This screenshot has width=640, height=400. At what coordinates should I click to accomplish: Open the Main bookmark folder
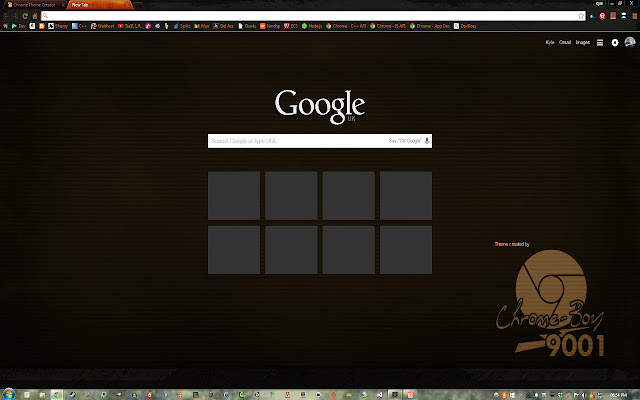pos(202,26)
